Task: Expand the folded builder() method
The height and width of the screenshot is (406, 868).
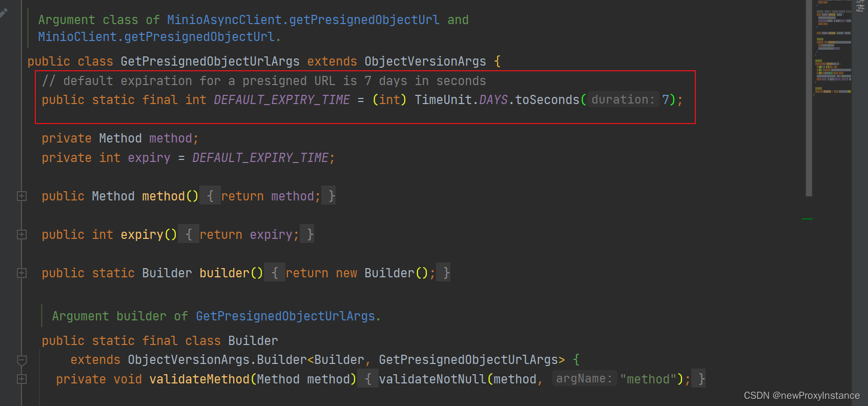Action: click(x=22, y=273)
